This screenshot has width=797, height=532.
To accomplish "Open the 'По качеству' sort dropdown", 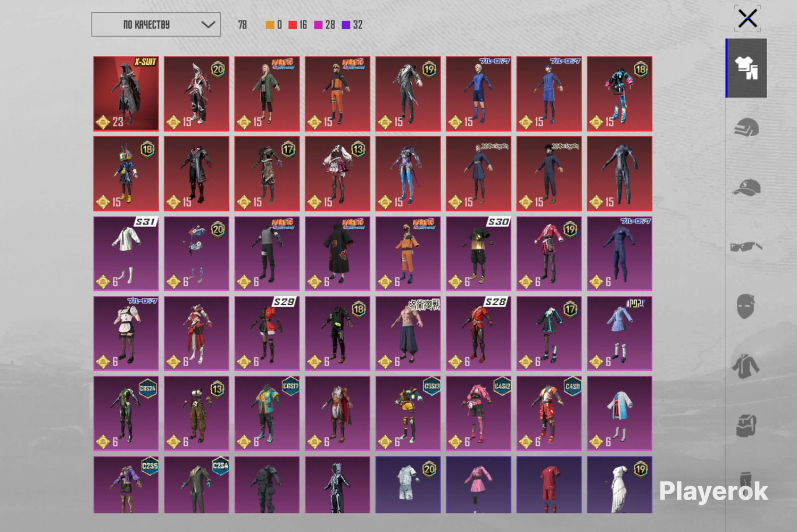I will (156, 24).
